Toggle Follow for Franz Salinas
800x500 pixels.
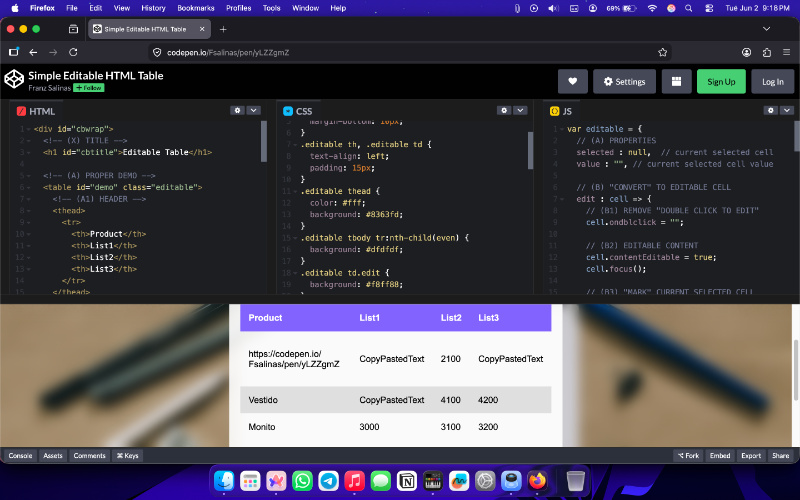coord(89,88)
